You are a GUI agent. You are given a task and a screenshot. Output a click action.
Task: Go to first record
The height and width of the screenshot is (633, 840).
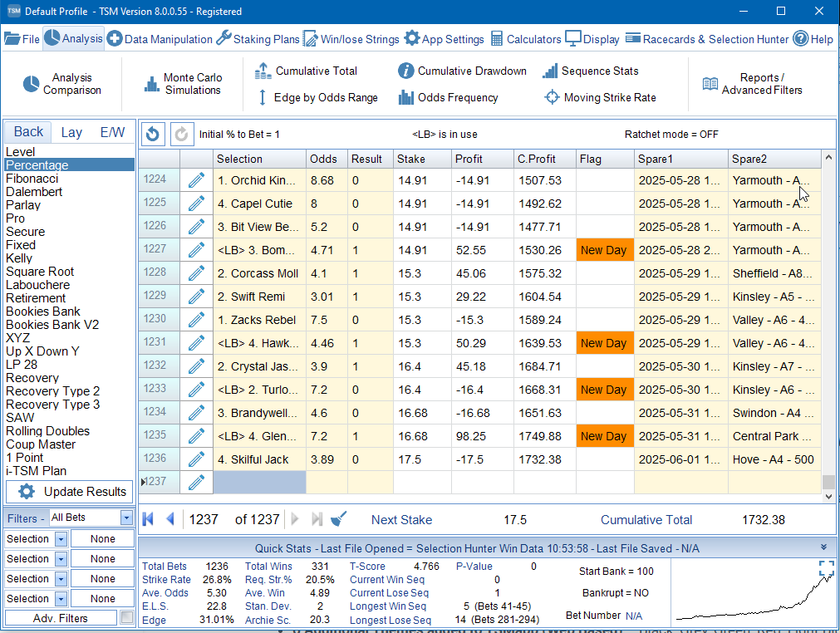click(149, 519)
